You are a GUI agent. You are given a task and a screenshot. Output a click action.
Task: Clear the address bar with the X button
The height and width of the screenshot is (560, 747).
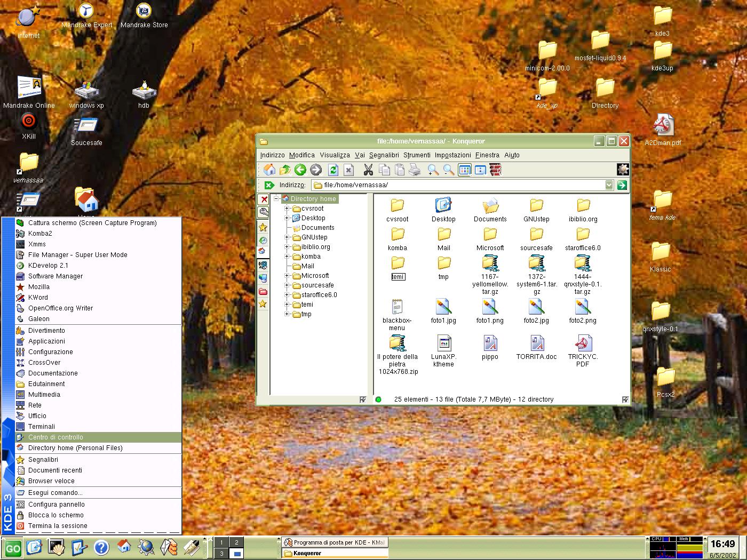[x=269, y=185]
